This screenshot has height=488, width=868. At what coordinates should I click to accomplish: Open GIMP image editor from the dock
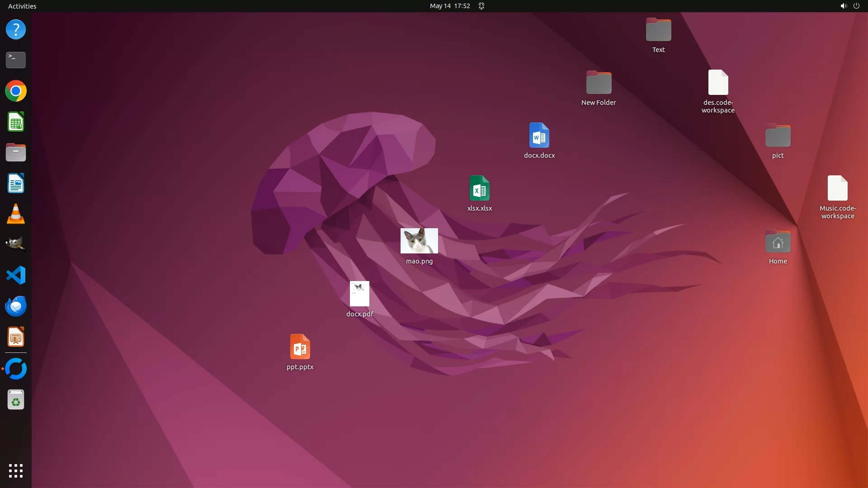coord(16,244)
